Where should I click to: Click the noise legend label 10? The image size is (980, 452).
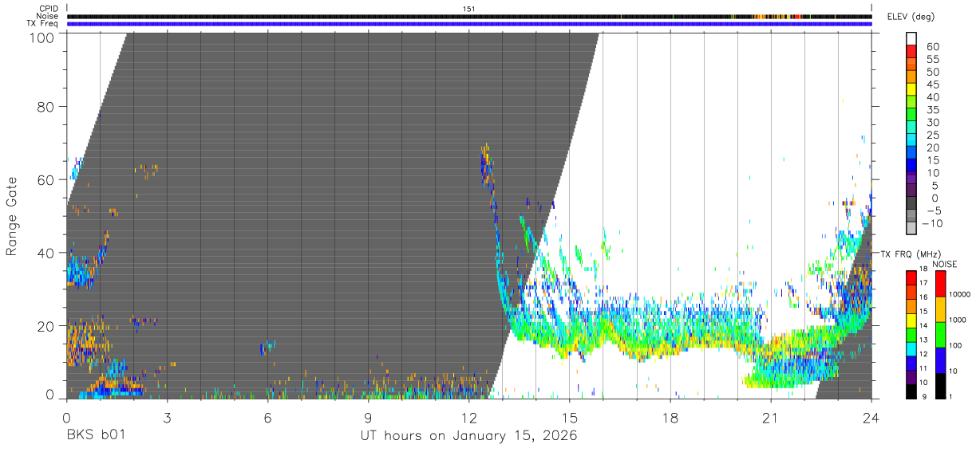(x=953, y=371)
